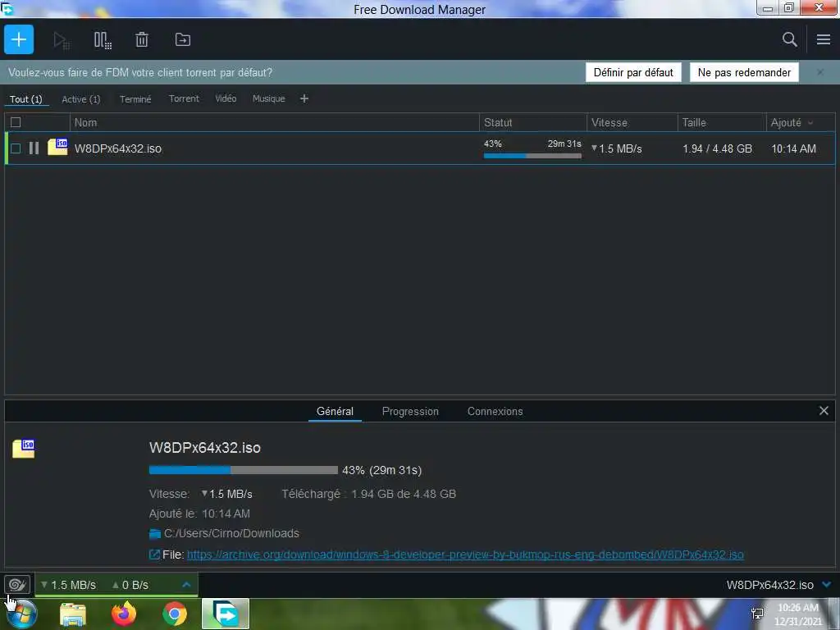The image size is (840, 630).
Task: Toggle the select-all checkbox in header
Action: coord(16,122)
